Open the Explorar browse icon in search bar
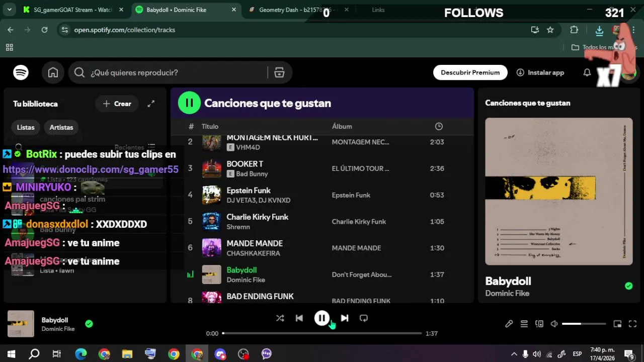 279,72
